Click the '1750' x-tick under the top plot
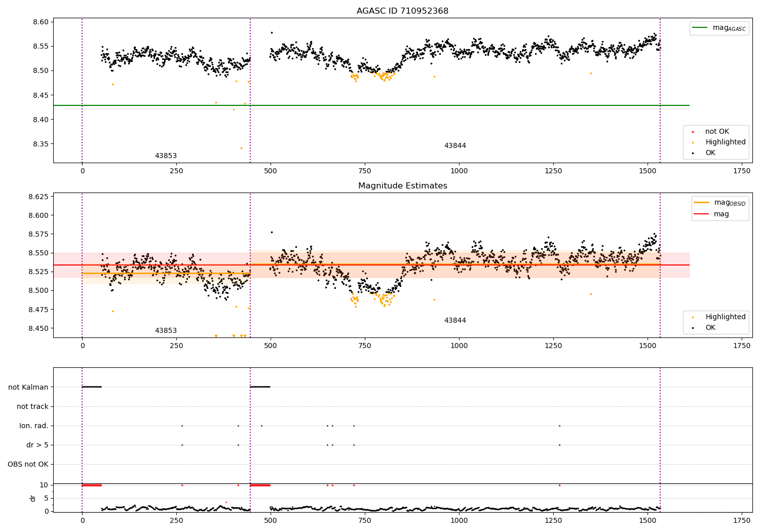This screenshot has width=760, height=532. (x=742, y=171)
